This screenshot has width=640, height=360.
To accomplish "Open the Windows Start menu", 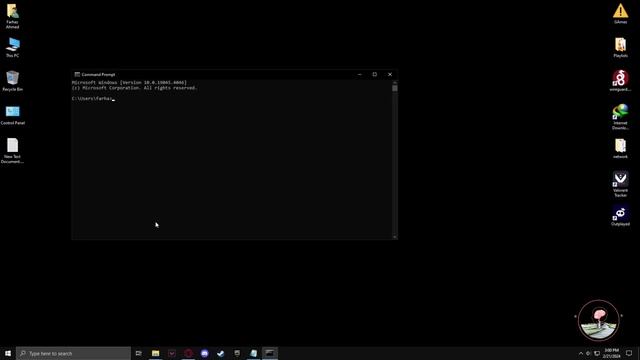I will click(8, 353).
